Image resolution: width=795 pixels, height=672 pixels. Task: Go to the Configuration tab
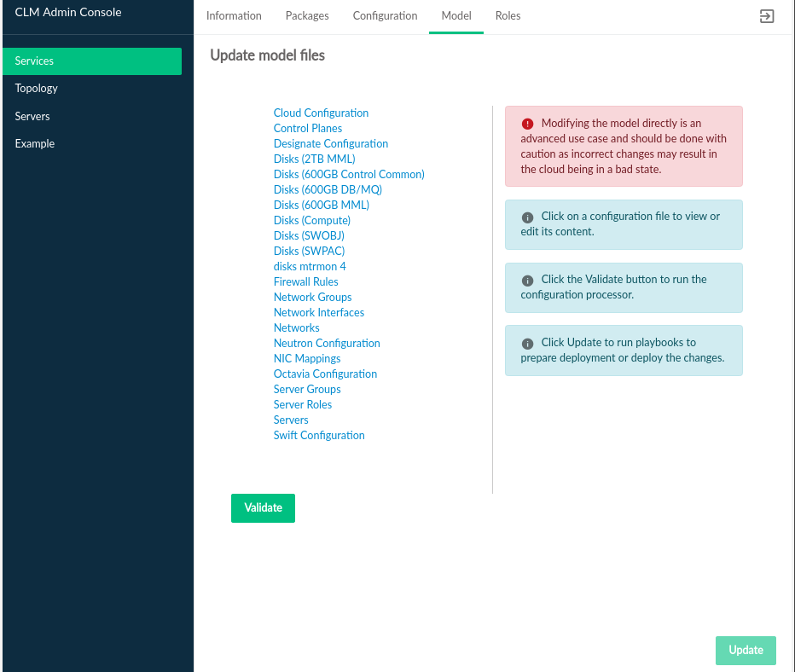pos(385,16)
